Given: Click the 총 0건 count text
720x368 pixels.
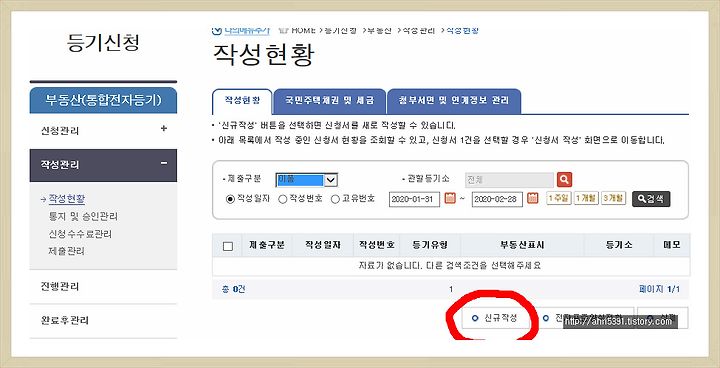Looking at the screenshot, I should [x=233, y=289].
